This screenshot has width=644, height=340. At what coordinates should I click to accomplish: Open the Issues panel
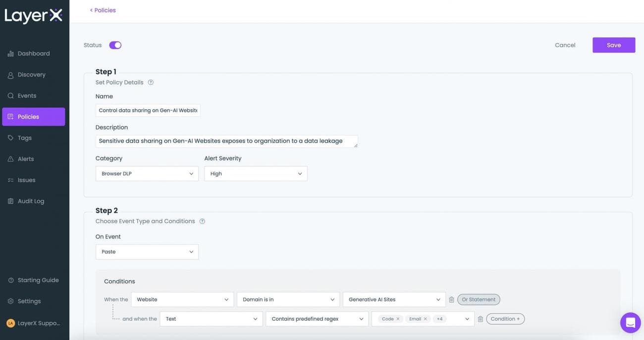click(x=26, y=179)
